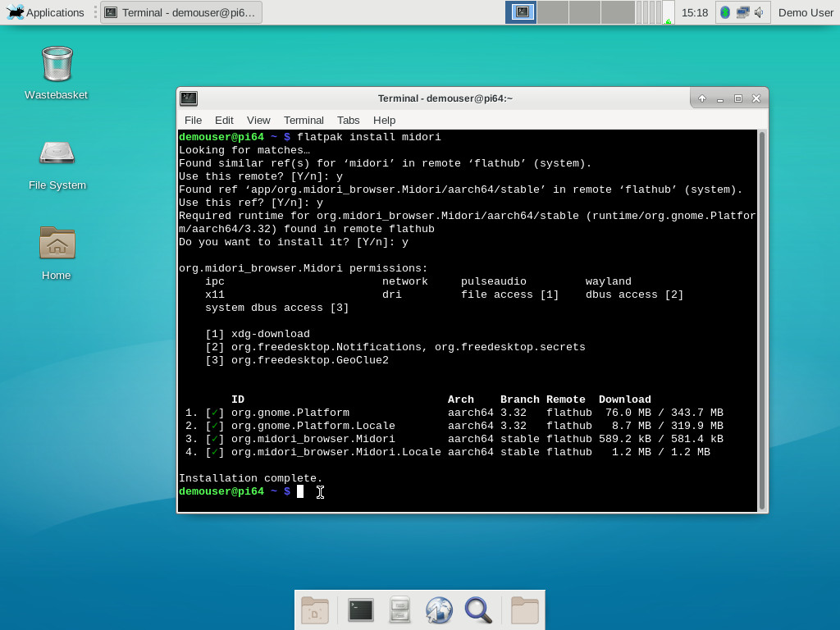840x630 pixels.
Task: Click the terminal prompt at the cursor
Action: [x=300, y=491]
